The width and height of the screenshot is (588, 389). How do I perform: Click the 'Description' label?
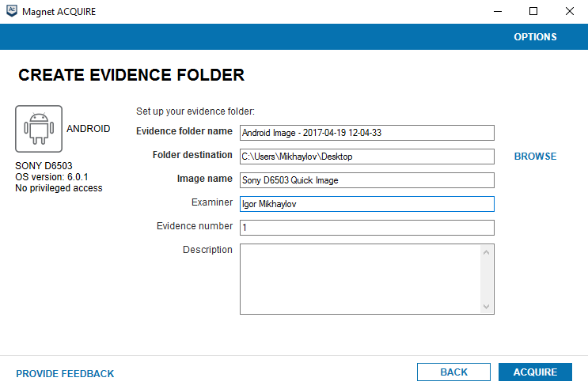coord(207,250)
